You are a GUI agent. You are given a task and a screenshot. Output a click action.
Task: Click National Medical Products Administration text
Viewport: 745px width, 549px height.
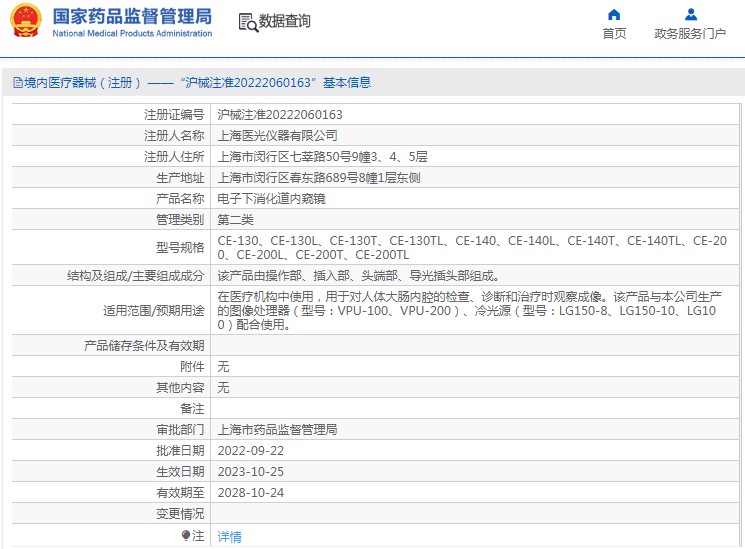point(132,33)
